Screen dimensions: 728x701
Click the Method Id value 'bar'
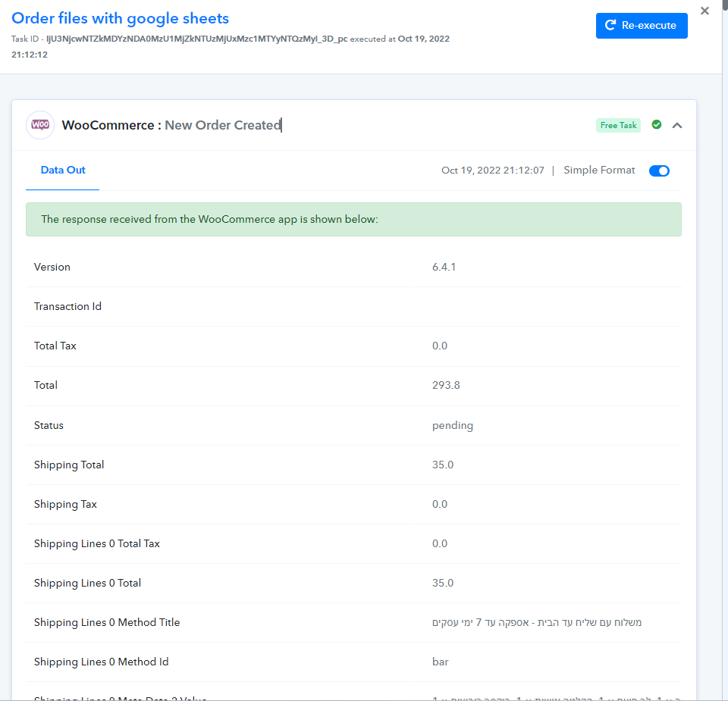point(440,662)
